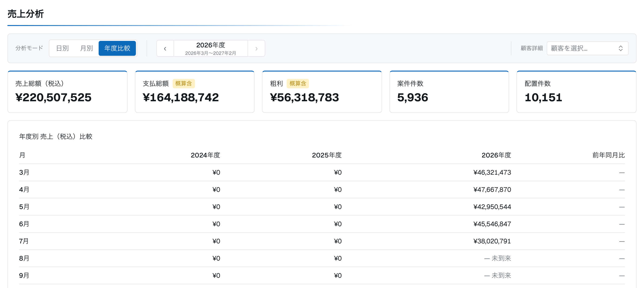This screenshot has width=644, height=288.
Task: Select the 3月 table row
Action: click(x=322, y=172)
